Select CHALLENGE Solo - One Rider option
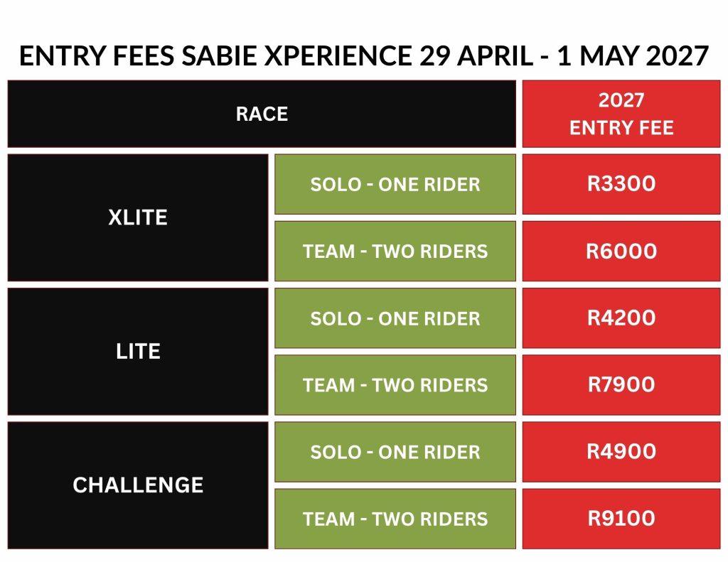728x562 pixels. click(x=395, y=452)
